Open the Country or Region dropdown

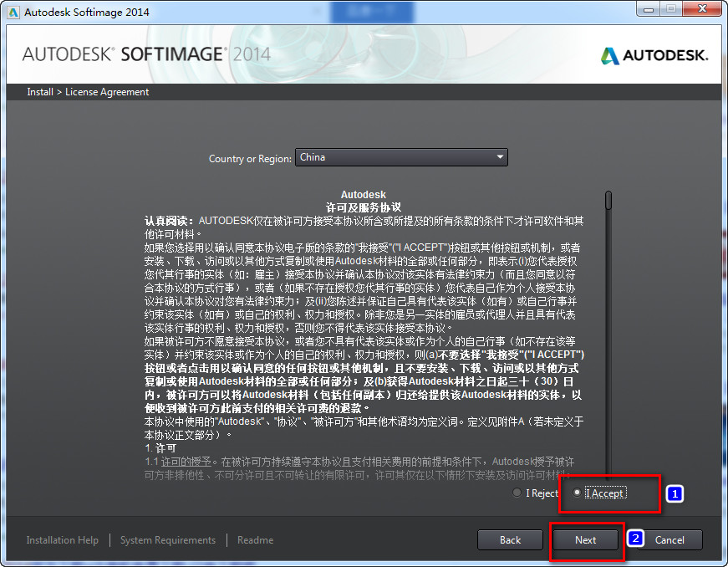(401, 157)
